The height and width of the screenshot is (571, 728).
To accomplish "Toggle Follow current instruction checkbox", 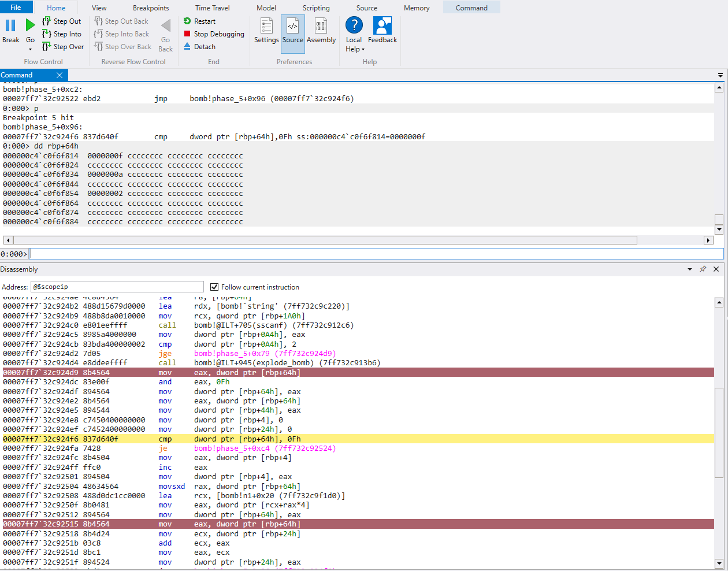I will 214,287.
